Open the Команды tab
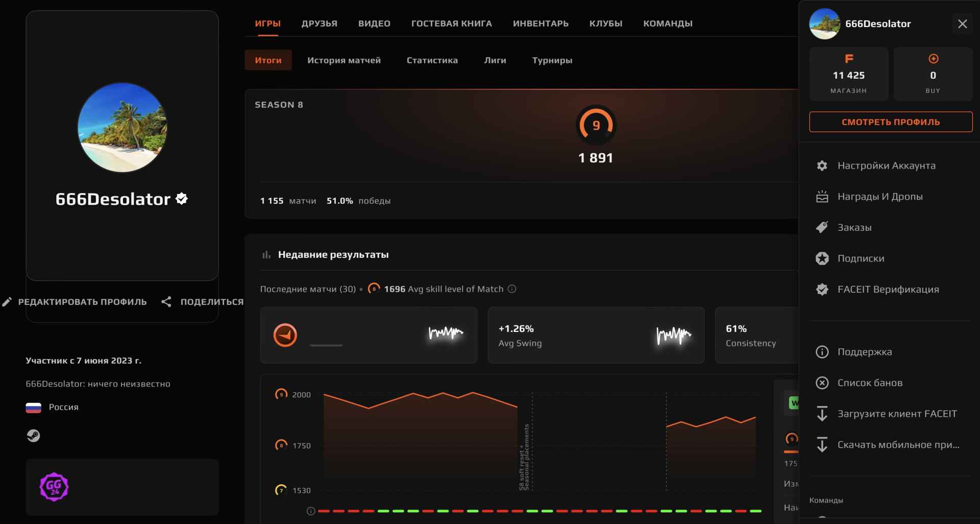980x524 pixels. pyautogui.click(x=668, y=23)
